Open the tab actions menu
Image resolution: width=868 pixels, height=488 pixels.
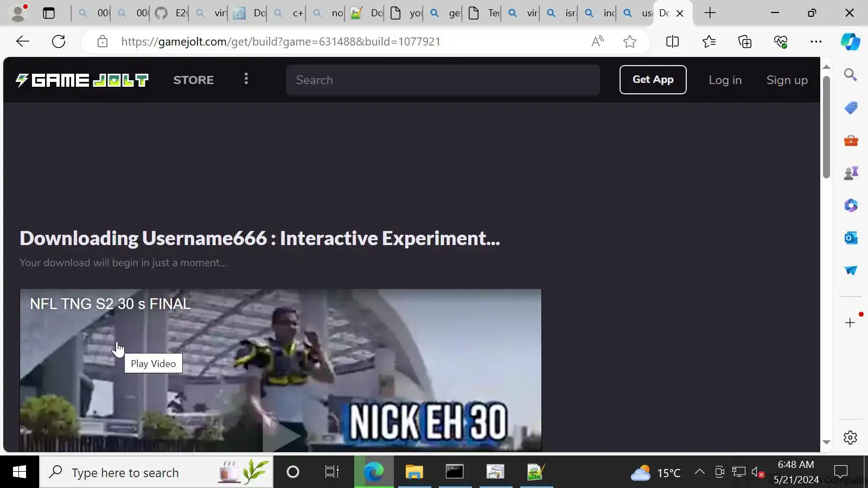click(x=49, y=13)
